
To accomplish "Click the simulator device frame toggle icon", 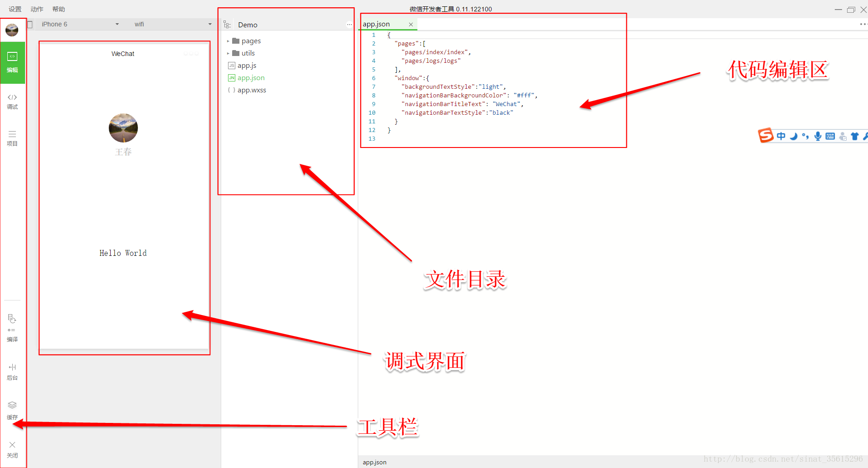I will click(x=30, y=25).
